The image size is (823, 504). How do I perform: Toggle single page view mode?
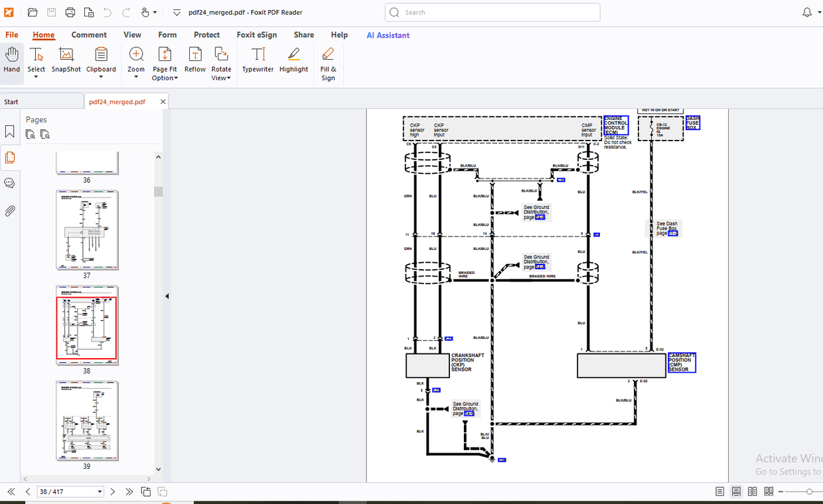click(x=719, y=491)
